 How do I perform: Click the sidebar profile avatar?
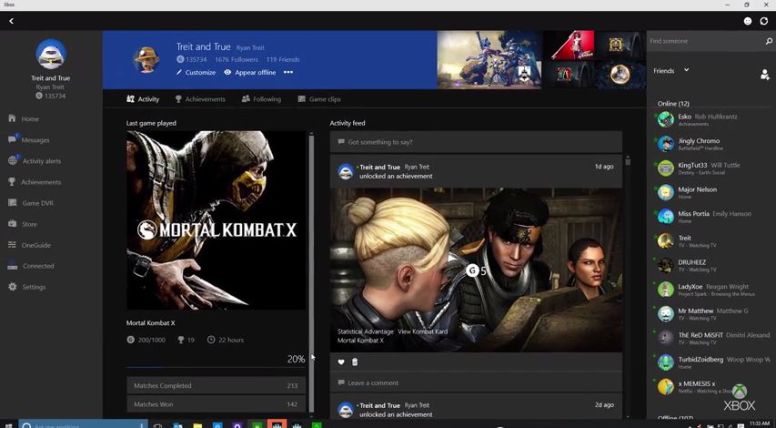coord(51,54)
